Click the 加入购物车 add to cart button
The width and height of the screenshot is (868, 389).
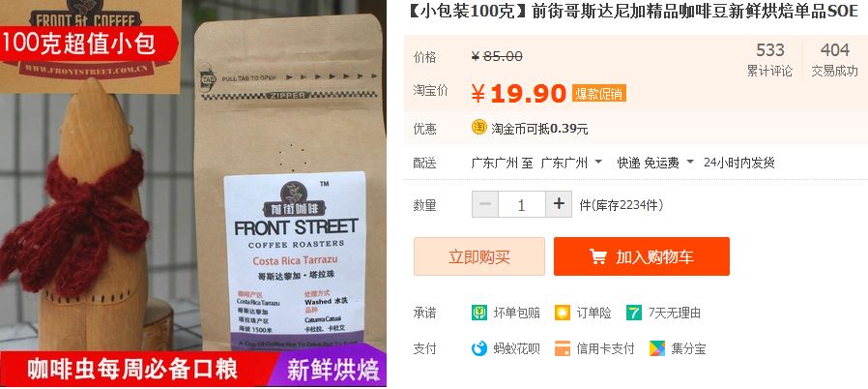click(x=642, y=256)
